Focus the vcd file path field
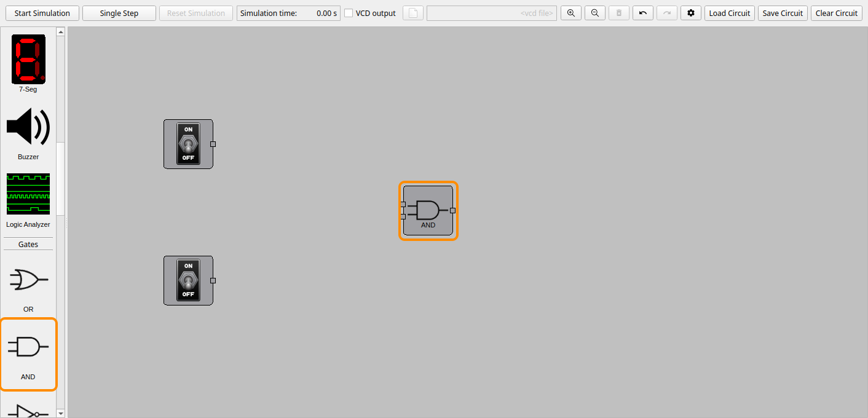Image resolution: width=868 pixels, height=418 pixels. (x=492, y=13)
